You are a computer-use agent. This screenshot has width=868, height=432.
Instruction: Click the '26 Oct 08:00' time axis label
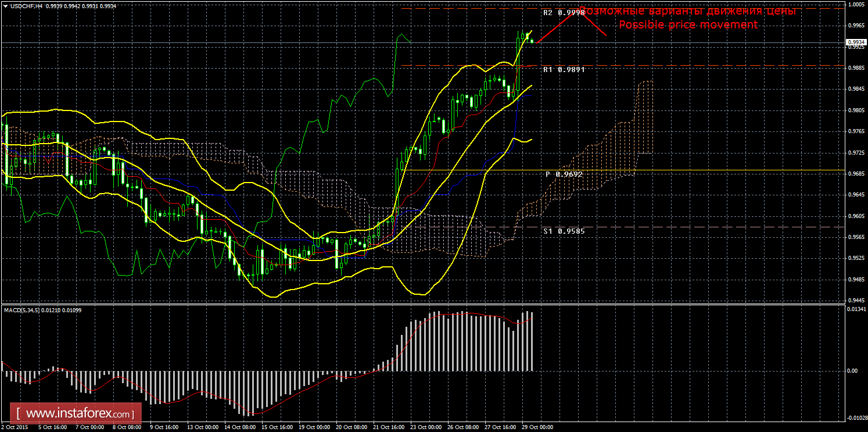click(462, 427)
